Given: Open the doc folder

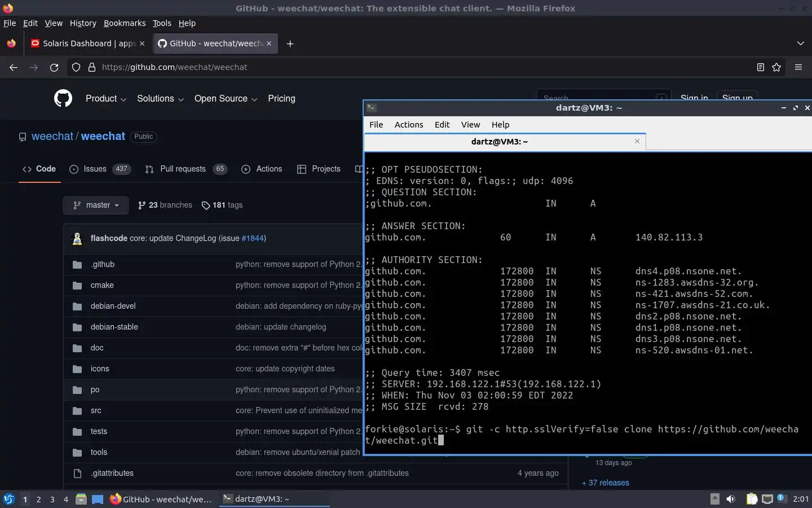Looking at the screenshot, I should tap(97, 348).
